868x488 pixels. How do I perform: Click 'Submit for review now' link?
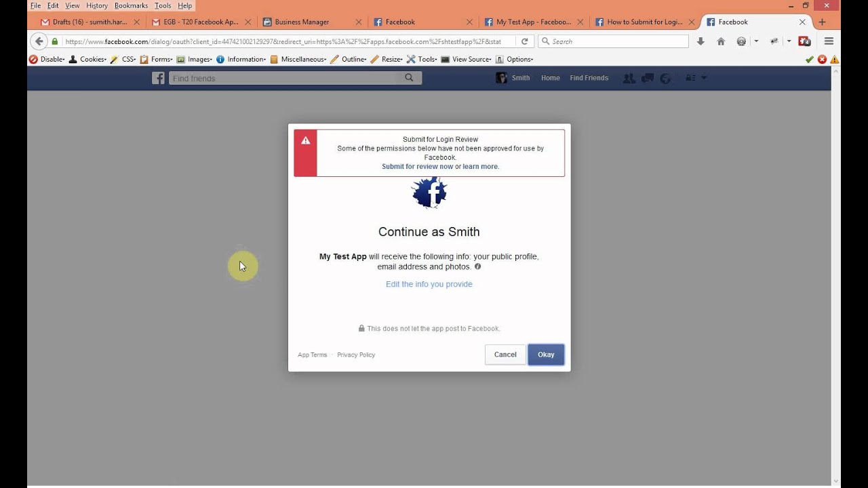(x=417, y=167)
